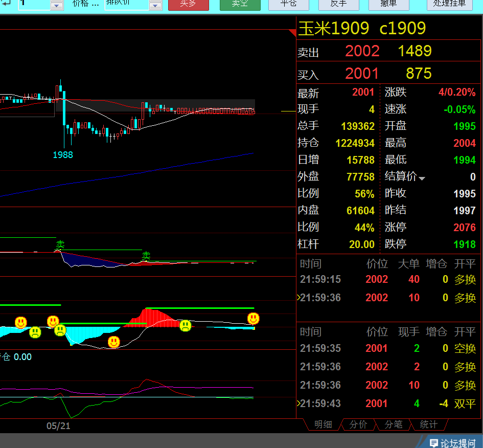
Task: Open the 分价 tab
Action: (x=358, y=424)
